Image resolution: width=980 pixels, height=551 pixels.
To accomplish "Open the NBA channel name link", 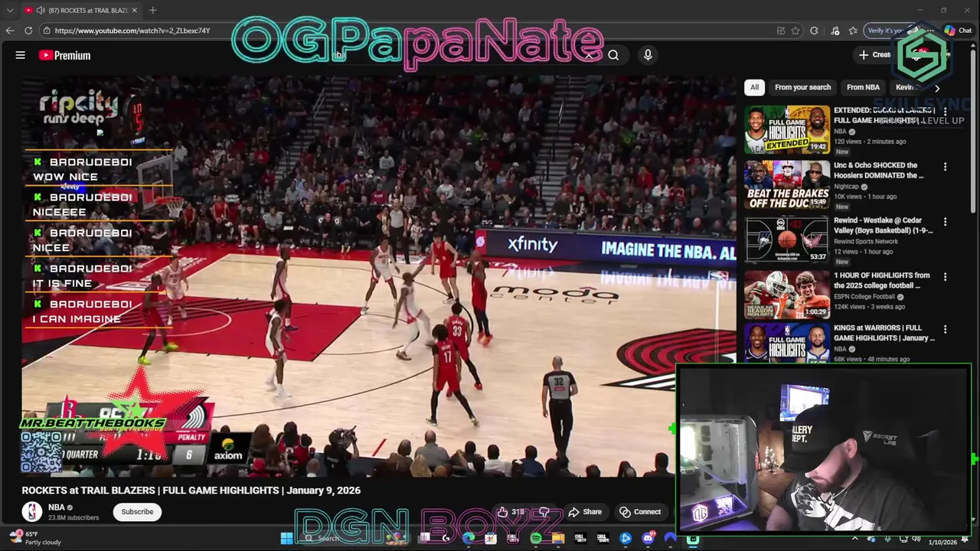I will [x=57, y=507].
